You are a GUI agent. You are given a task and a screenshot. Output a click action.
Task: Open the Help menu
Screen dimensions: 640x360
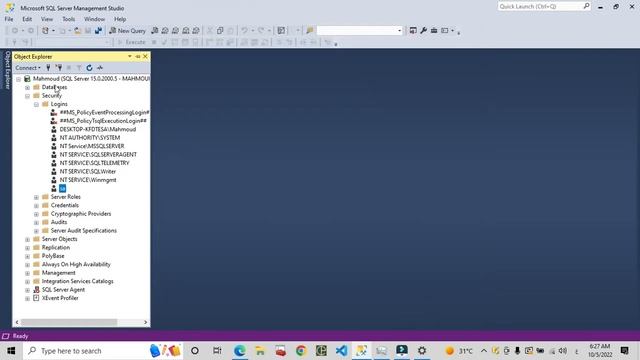(x=120, y=19)
